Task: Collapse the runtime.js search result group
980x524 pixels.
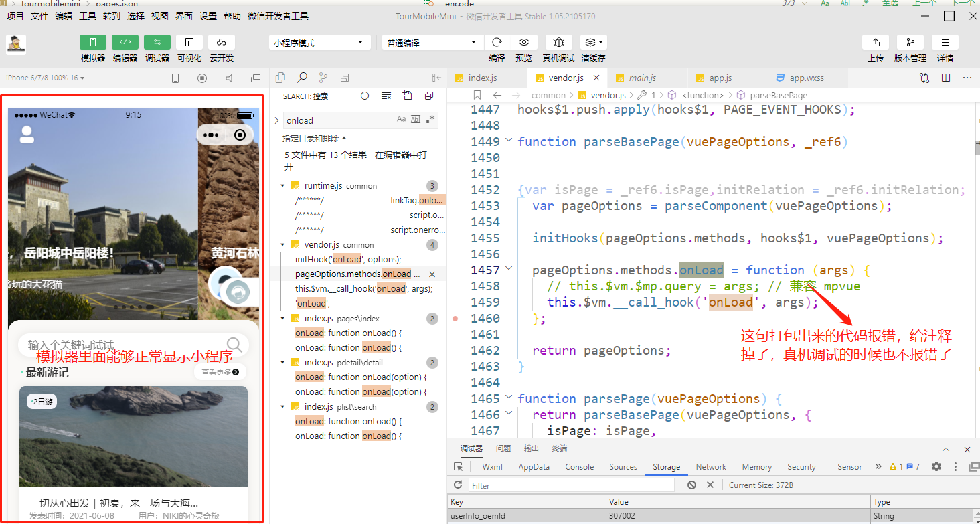Action: [x=283, y=186]
